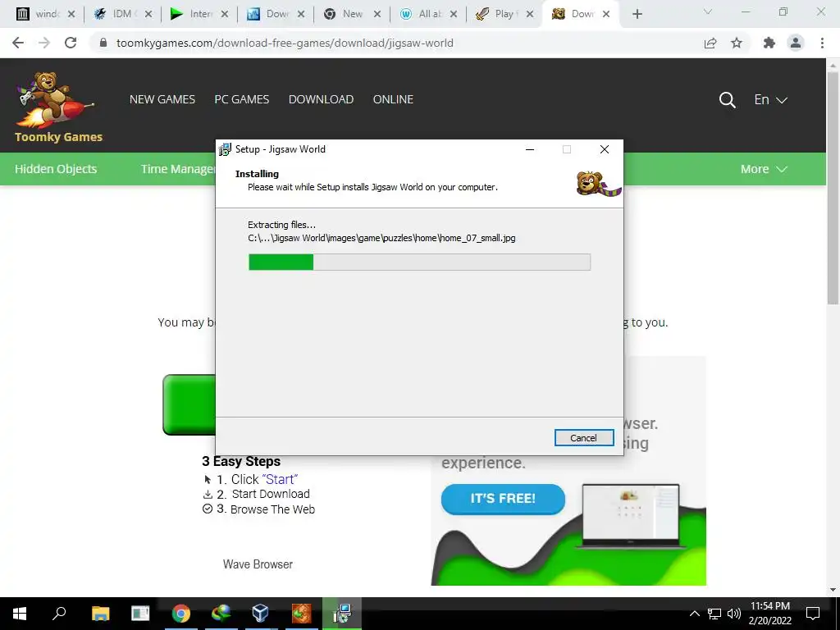This screenshot has height=630, width=840.
Task: Click the laptop image in Wave ad
Action: (x=631, y=516)
